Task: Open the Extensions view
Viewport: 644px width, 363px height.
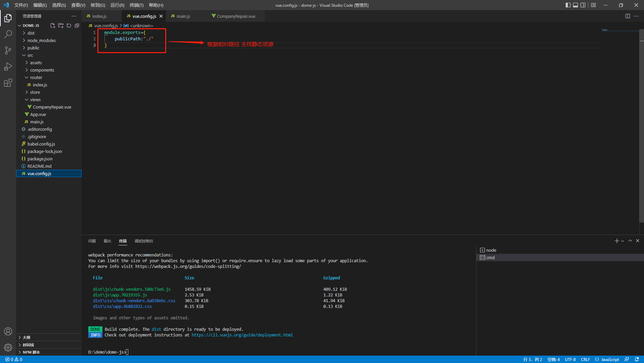Action: tap(8, 83)
